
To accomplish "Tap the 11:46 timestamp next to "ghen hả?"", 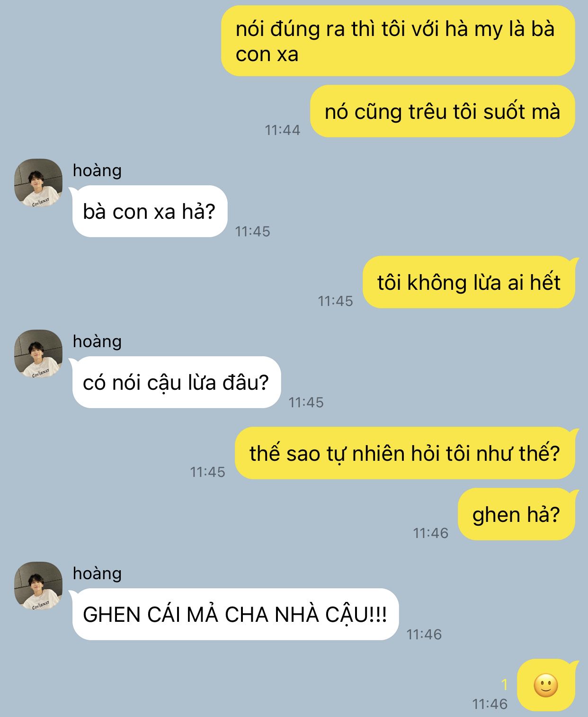I will 430,533.
